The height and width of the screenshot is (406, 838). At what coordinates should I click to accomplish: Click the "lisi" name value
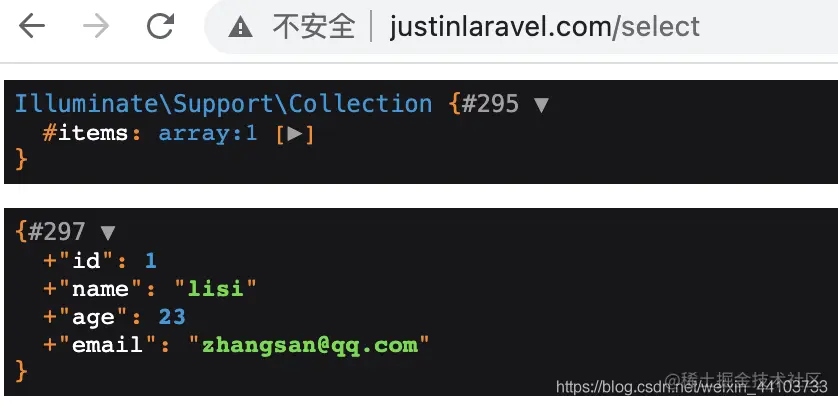(x=216, y=288)
